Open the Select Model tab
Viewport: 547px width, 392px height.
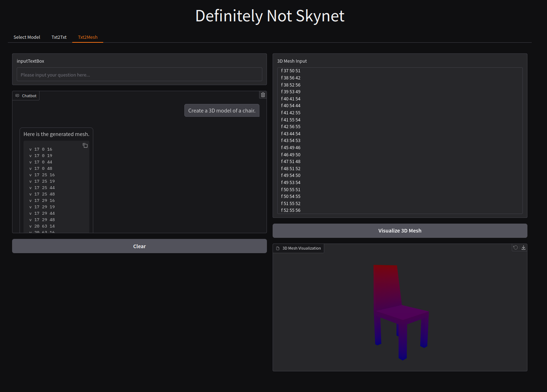pyautogui.click(x=27, y=37)
